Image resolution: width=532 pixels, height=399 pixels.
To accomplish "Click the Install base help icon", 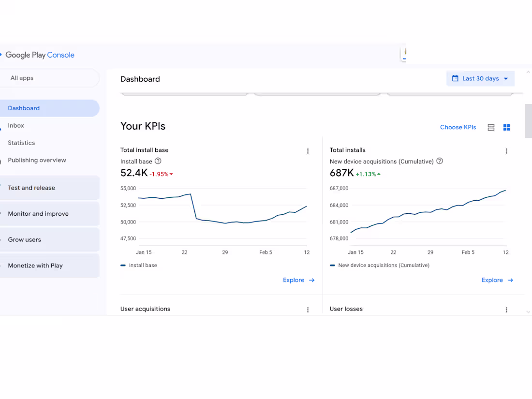I will tap(158, 161).
